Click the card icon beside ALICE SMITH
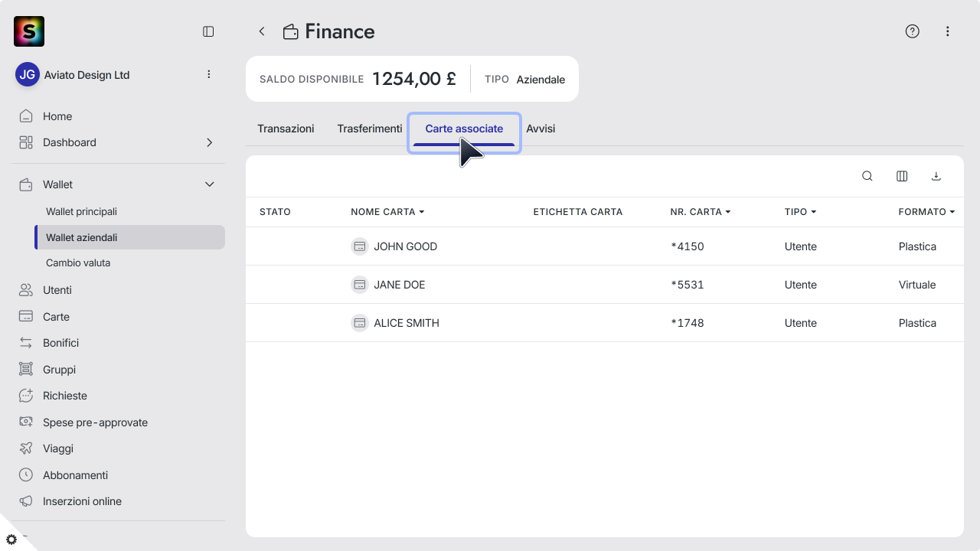 [360, 323]
